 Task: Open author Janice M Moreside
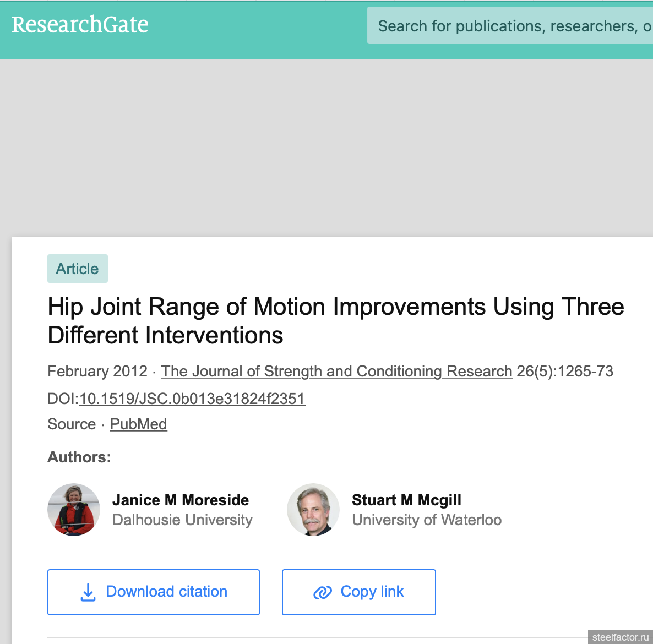(x=181, y=500)
